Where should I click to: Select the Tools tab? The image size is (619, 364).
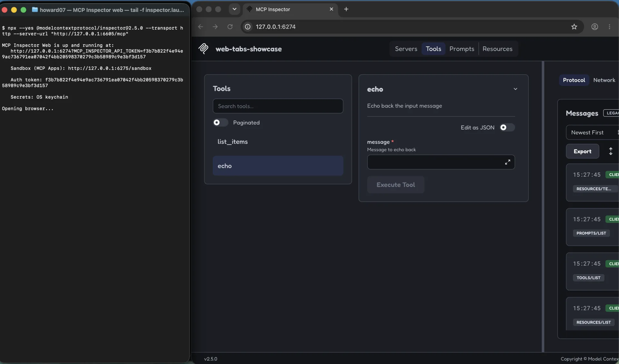coord(433,49)
